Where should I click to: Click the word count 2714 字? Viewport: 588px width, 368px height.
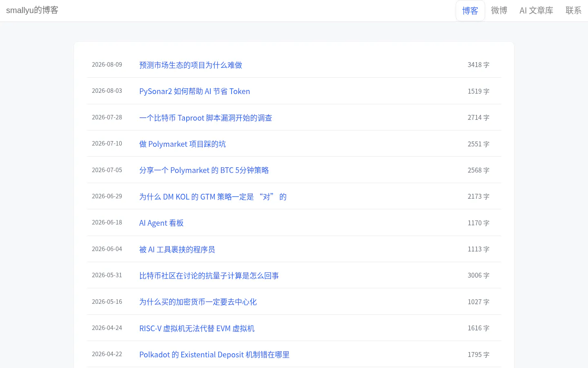pos(479,118)
